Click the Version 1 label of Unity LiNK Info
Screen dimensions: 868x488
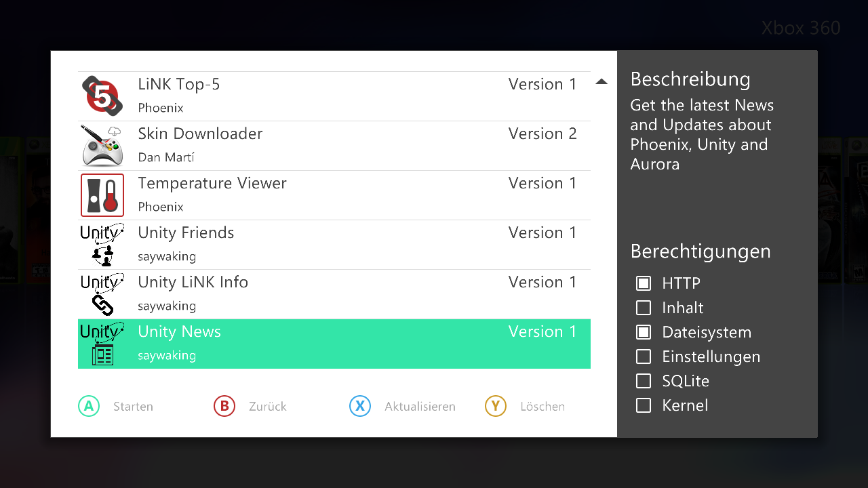click(x=542, y=282)
